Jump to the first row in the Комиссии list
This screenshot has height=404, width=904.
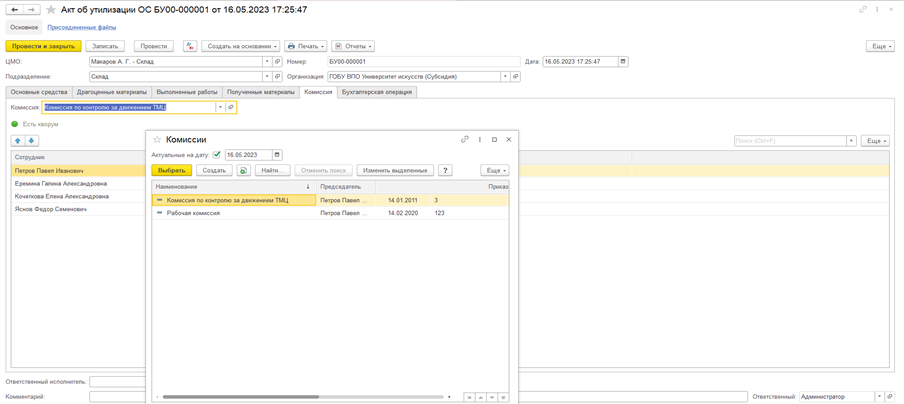click(469, 397)
